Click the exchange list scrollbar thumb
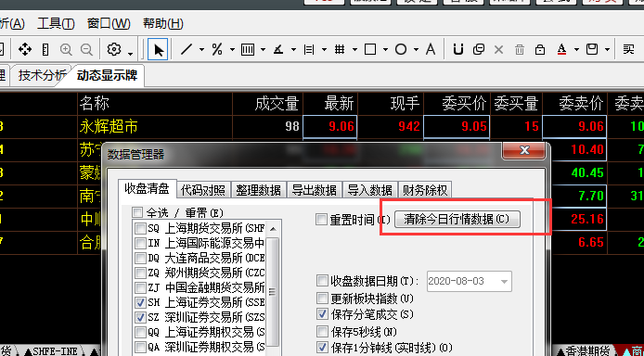The width and height of the screenshot is (644, 356). (x=273, y=292)
